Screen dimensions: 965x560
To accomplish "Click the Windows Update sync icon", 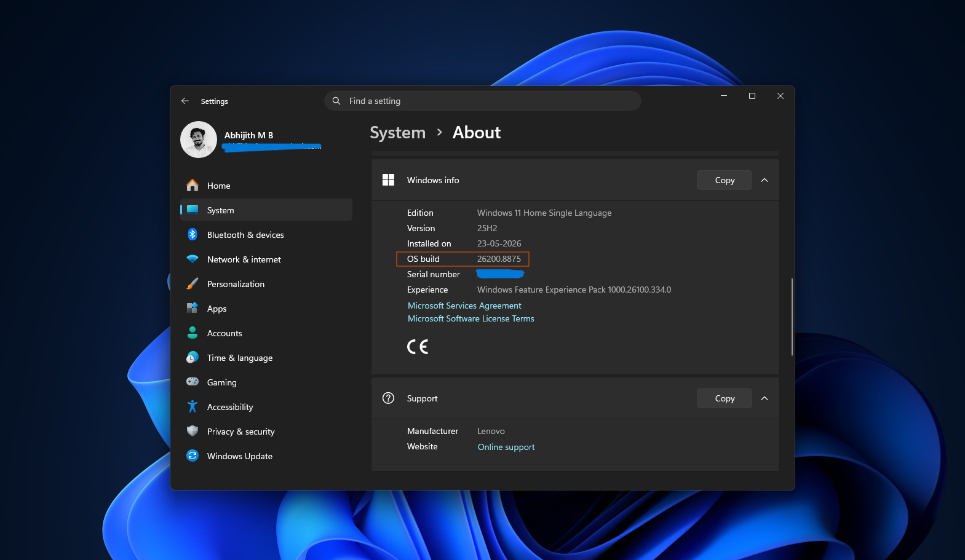I will point(193,455).
